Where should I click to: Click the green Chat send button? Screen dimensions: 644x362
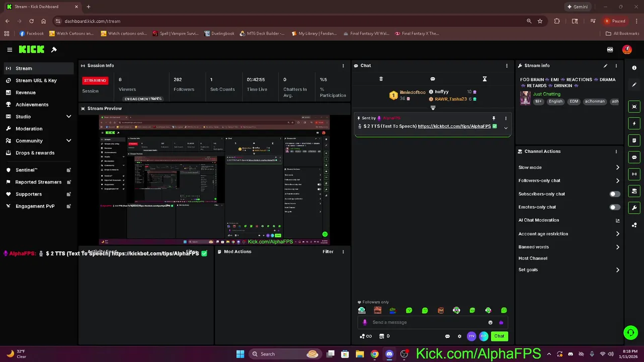pyautogui.click(x=499, y=336)
